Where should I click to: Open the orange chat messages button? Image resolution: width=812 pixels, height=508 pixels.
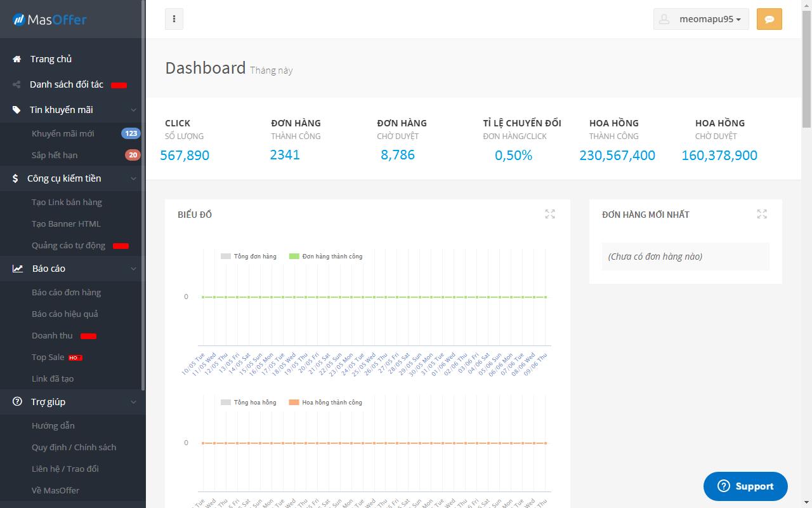point(769,19)
